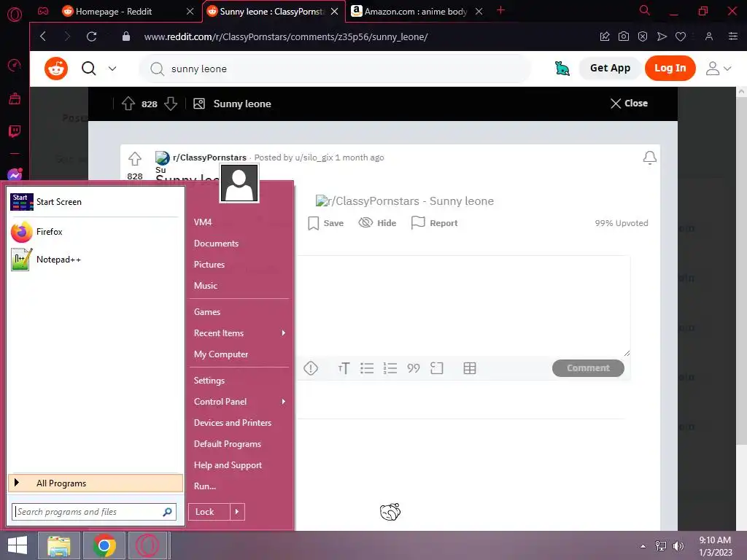Insert a code block in the comment
This screenshot has height=560, width=747.
(x=436, y=368)
